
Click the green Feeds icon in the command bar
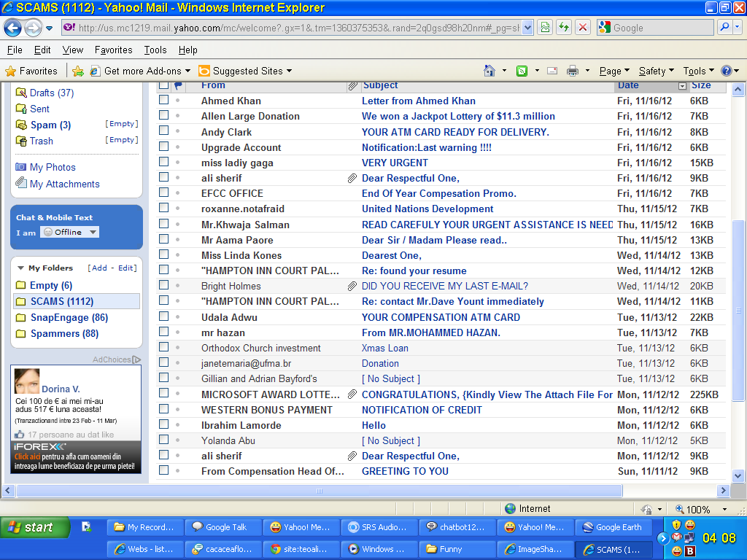[x=522, y=71]
